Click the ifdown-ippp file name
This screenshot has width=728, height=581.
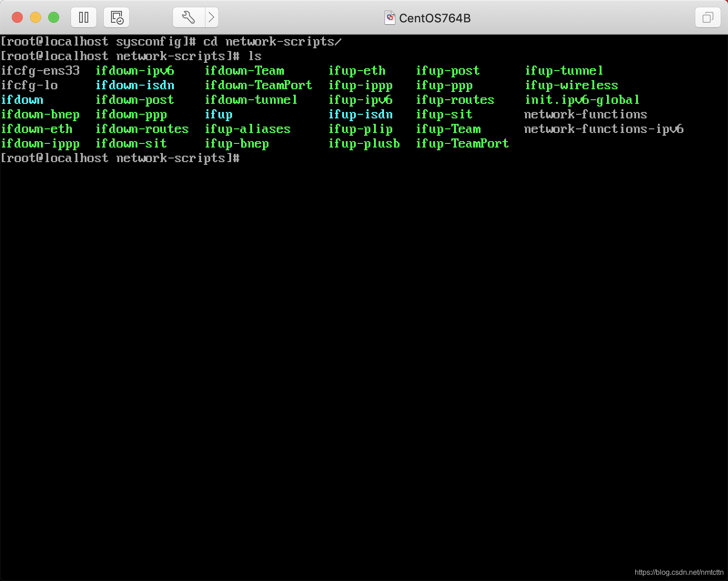pyautogui.click(x=40, y=143)
